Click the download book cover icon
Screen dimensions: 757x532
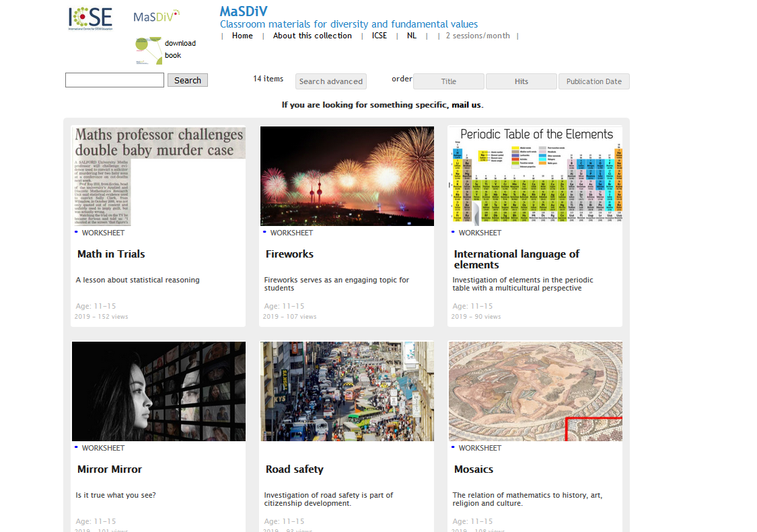[x=148, y=51]
